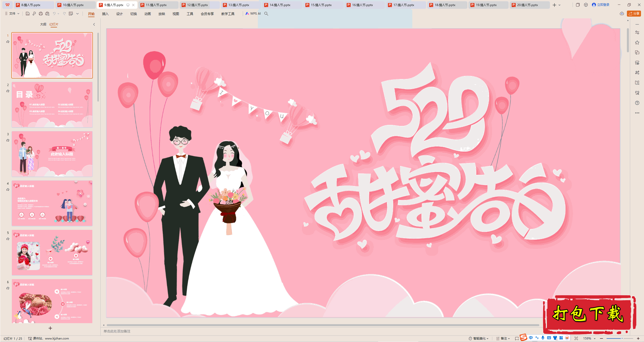Click the Undo arrow icon
Viewport: 644px width, 342px height.
(x=54, y=14)
